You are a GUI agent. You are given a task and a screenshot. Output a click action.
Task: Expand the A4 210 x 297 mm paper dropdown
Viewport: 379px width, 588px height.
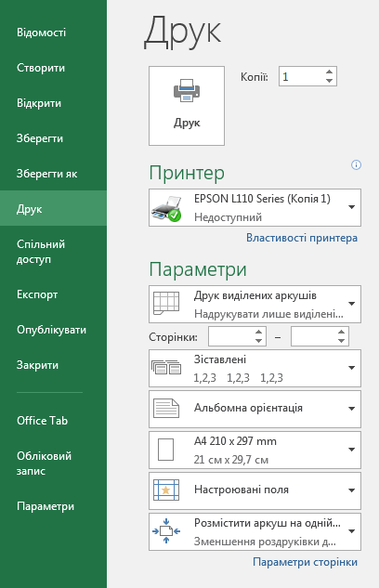tap(255, 450)
